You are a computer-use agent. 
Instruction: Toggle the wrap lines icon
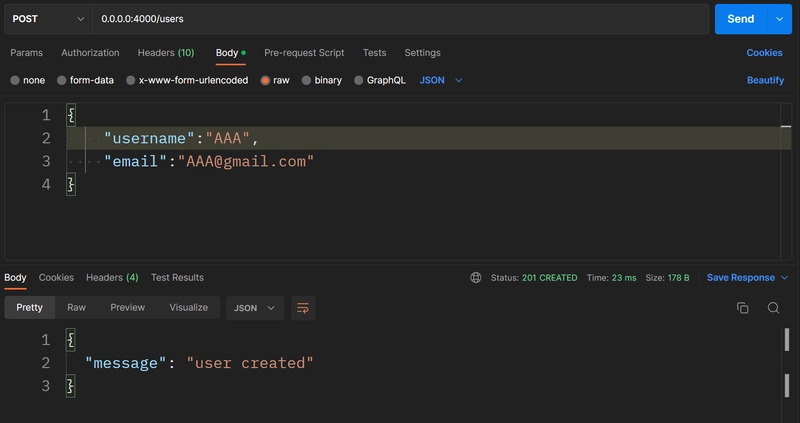click(x=303, y=308)
